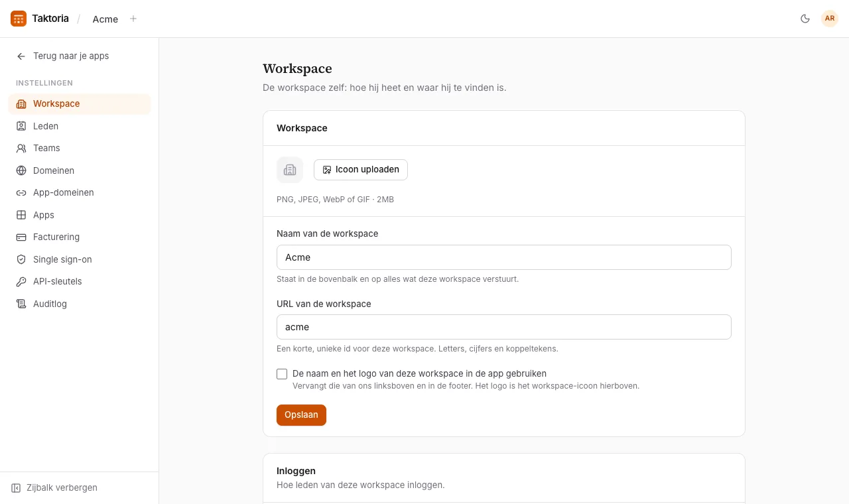Select Facturering in the sidebar
The image size is (849, 504).
tap(80, 237)
